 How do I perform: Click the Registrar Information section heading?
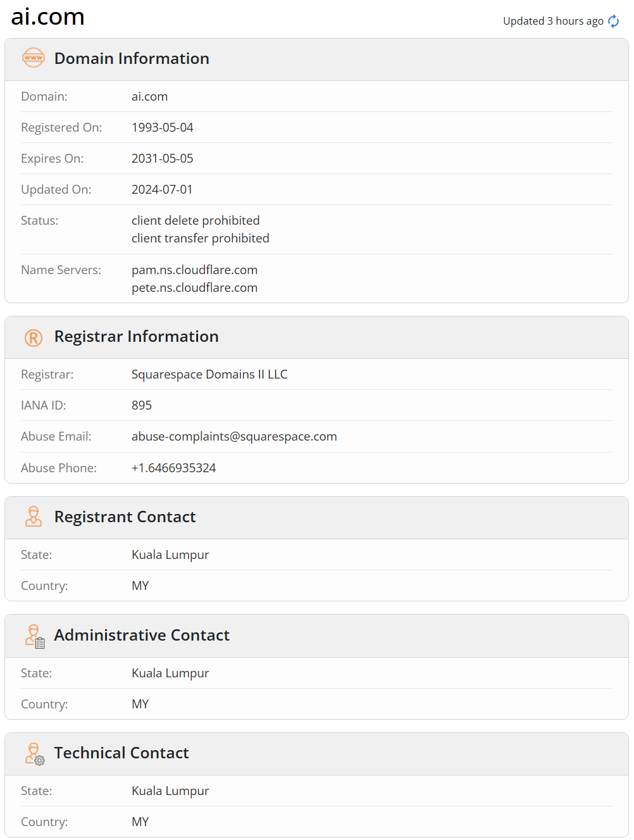(136, 337)
